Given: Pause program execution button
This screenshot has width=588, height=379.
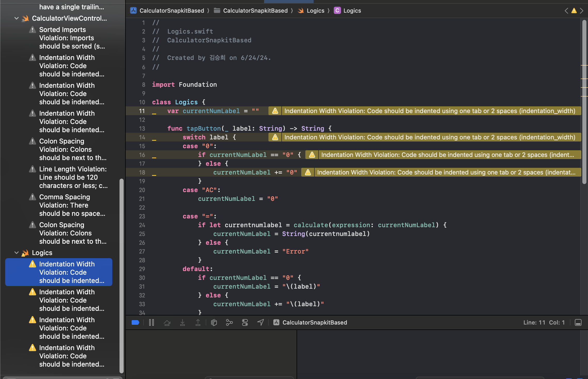Looking at the screenshot, I should coord(152,322).
